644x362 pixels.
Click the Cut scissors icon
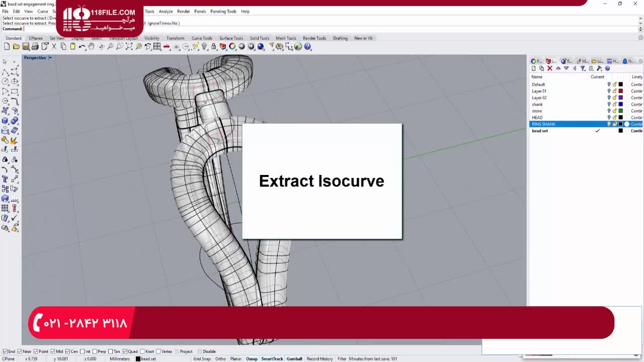point(54,47)
